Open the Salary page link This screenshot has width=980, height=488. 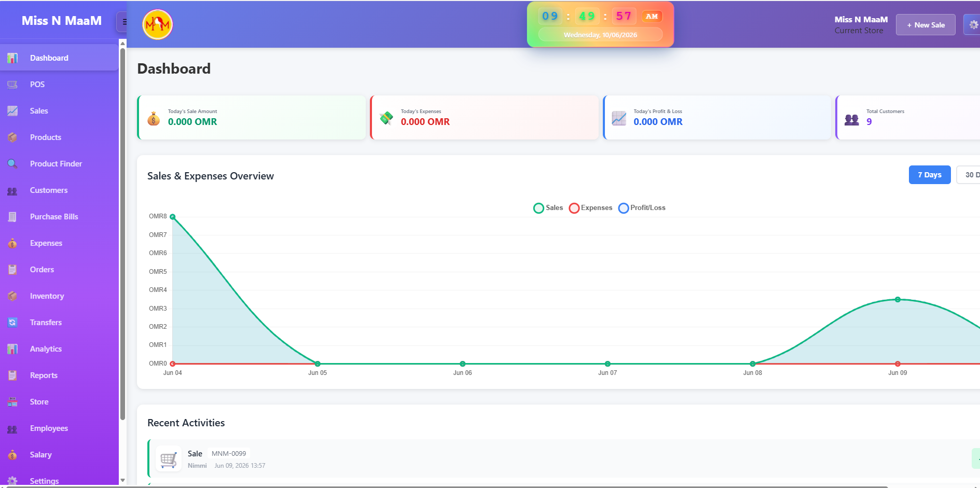click(x=60, y=455)
